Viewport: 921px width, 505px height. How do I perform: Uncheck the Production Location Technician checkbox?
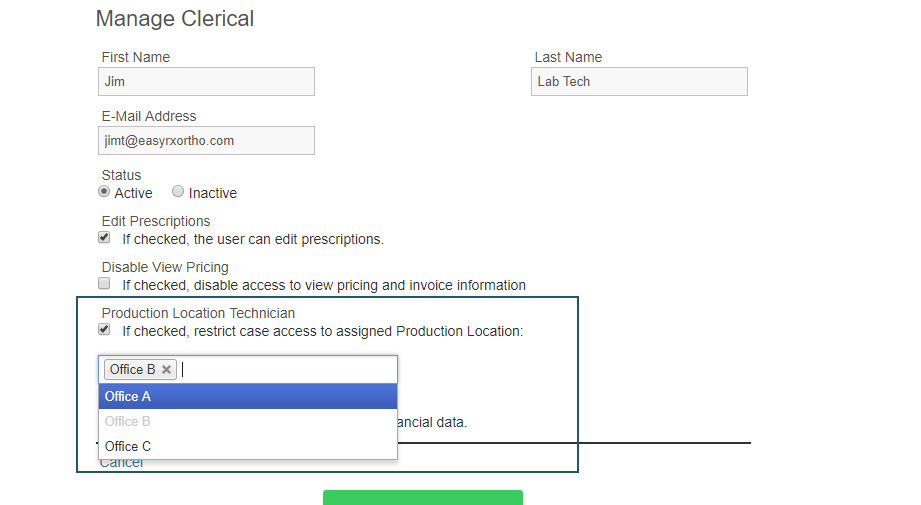(104, 330)
